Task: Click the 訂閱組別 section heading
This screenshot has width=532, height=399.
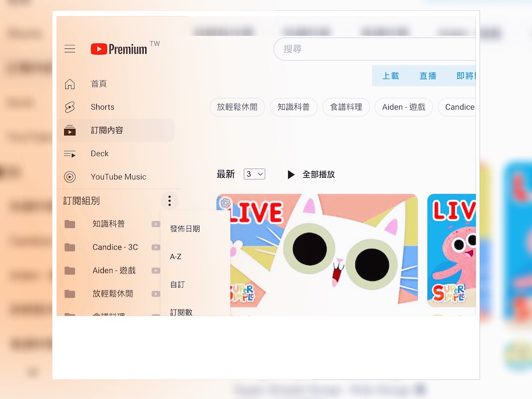Action: [x=81, y=201]
